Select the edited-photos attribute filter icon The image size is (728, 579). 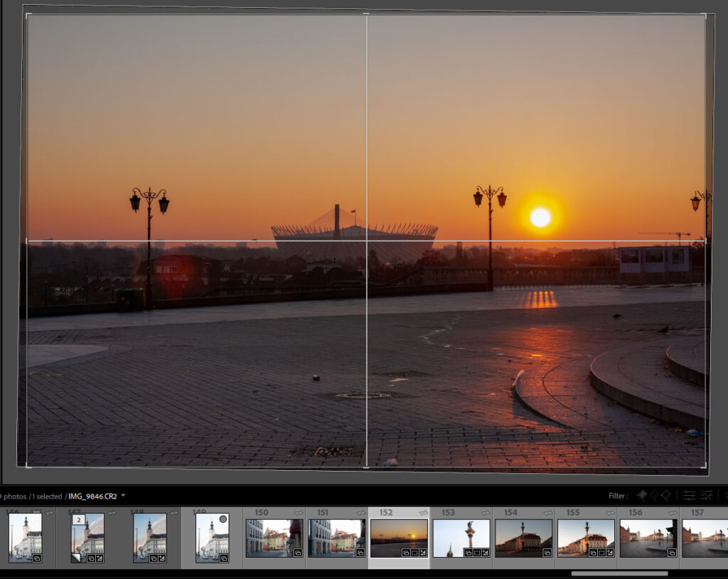click(689, 496)
